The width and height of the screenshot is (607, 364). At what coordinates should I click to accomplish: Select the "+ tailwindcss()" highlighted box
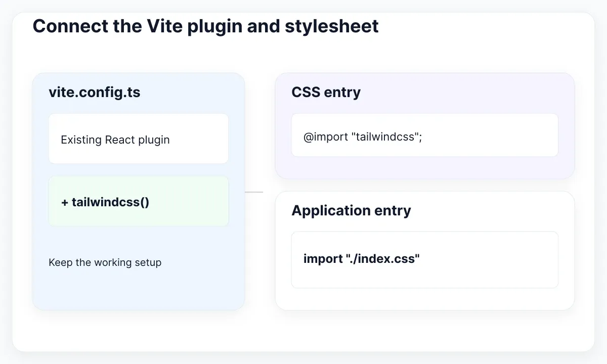tap(139, 201)
